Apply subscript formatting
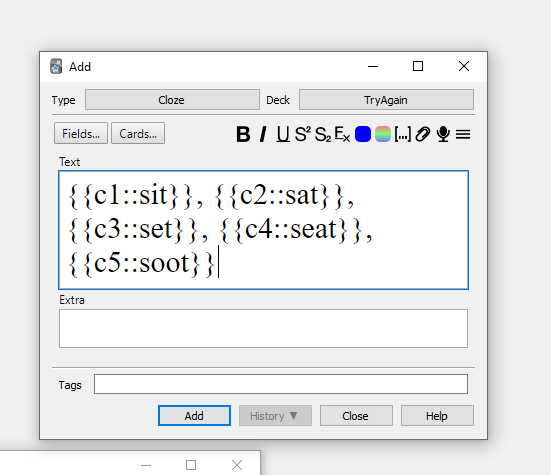This screenshot has width=551, height=475. [x=323, y=134]
